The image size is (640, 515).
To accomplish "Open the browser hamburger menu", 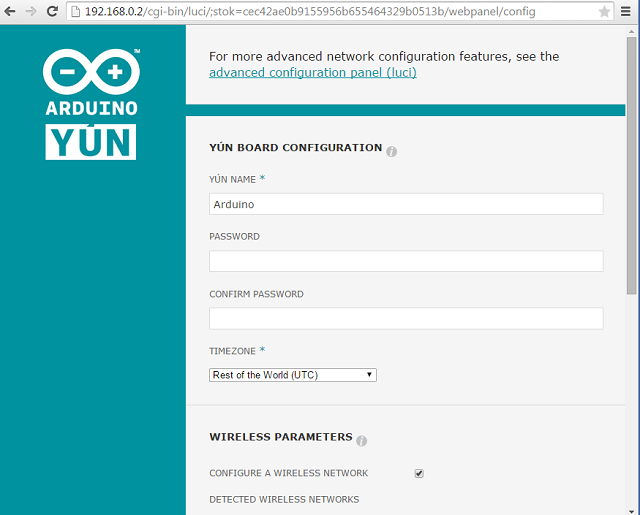I will [625, 11].
